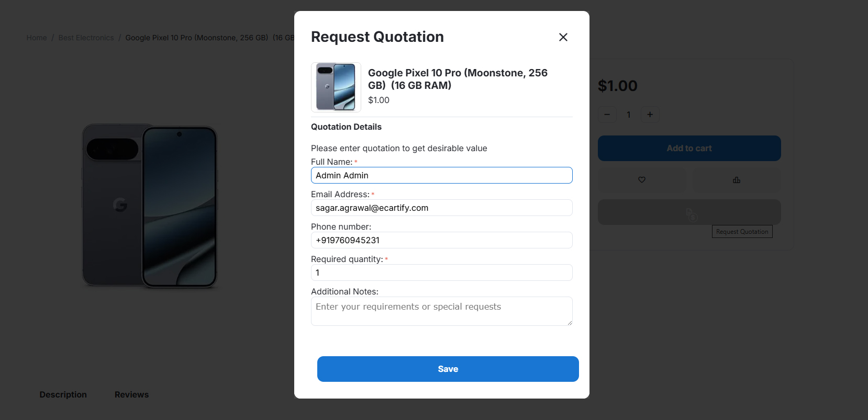This screenshot has width=868, height=420.
Task: Click the request quotation coin icon
Action: (691, 214)
